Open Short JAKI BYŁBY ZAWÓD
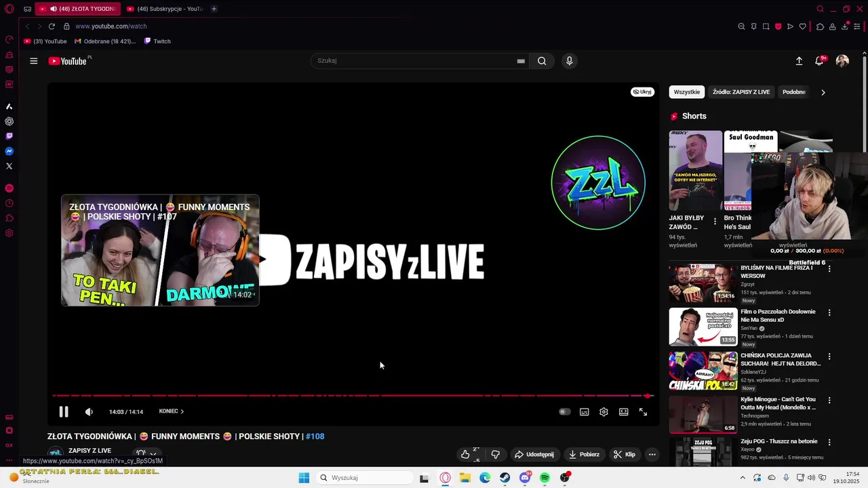Image resolution: width=868 pixels, height=488 pixels. coord(696,171)
